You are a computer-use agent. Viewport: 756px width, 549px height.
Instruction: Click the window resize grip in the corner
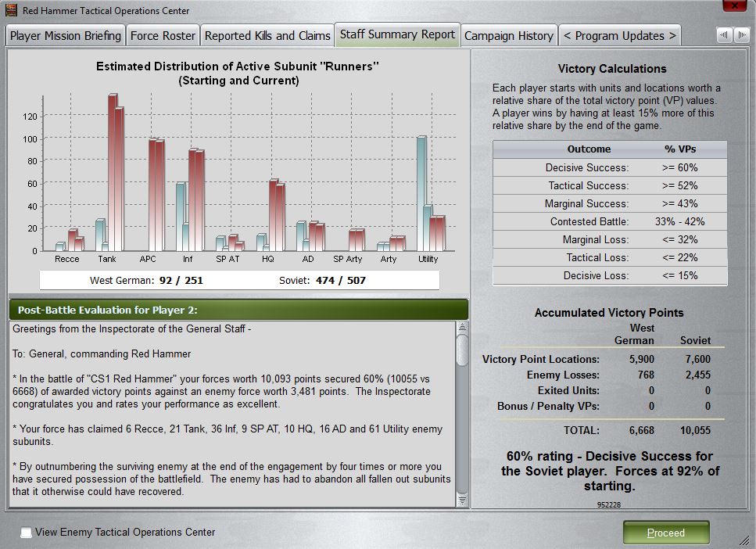(x=745, y=540)
